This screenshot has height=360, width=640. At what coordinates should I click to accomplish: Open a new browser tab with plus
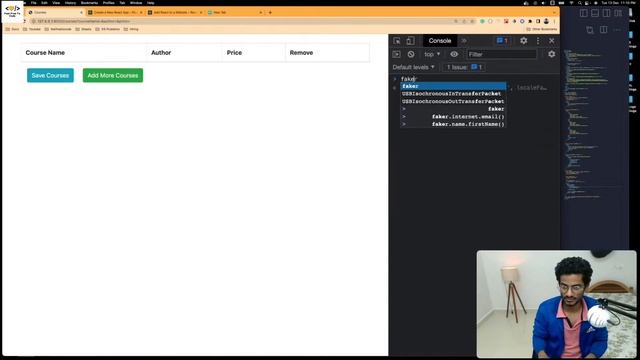coord(270,13)
